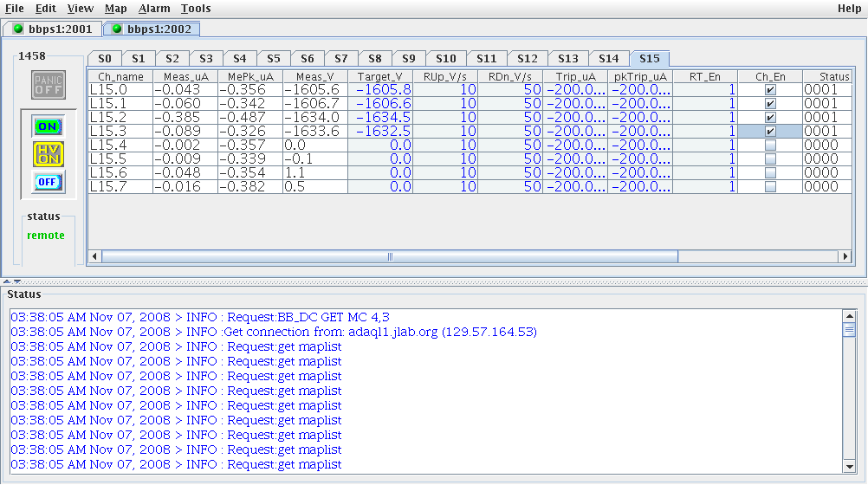Switch to slot tab S6
868x485 pixels.
[x=308, y=58]
